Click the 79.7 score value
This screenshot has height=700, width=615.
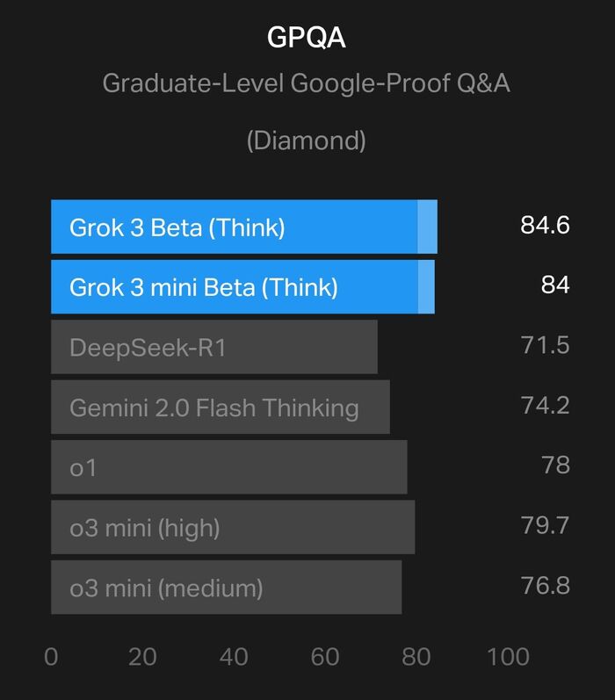click(545, 525)
